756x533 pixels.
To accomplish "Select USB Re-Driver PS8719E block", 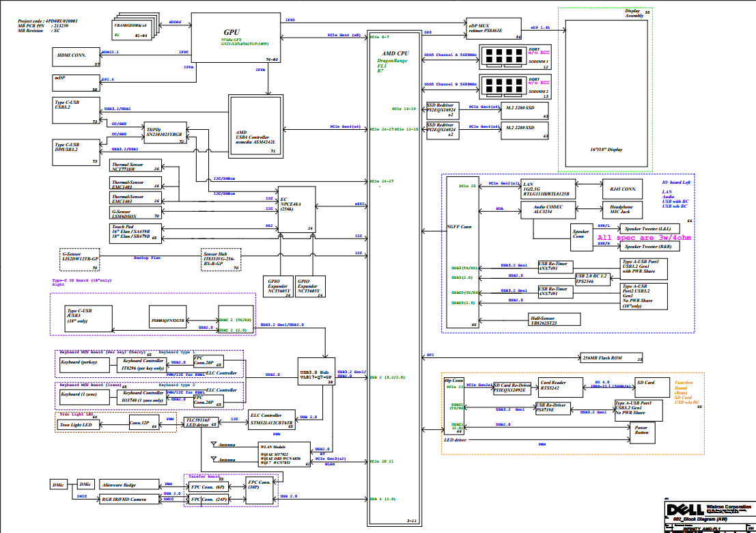I will [x=552, y=408].
